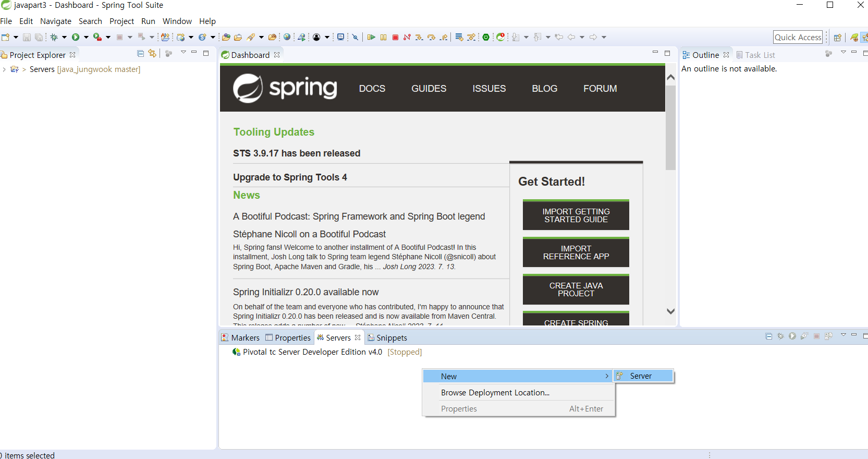Switch to the Properties tab
This screenshot has width=868, height=459.
click(288, 337)
